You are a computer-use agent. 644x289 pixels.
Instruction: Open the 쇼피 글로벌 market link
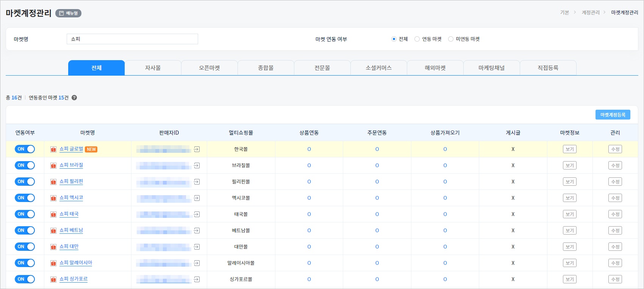coord(71,149)
